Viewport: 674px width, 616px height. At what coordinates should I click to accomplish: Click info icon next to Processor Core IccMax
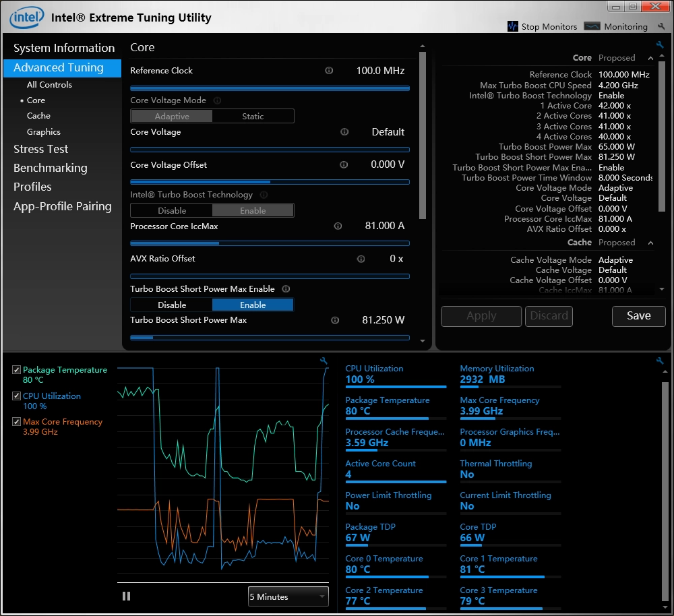[338, 226]
